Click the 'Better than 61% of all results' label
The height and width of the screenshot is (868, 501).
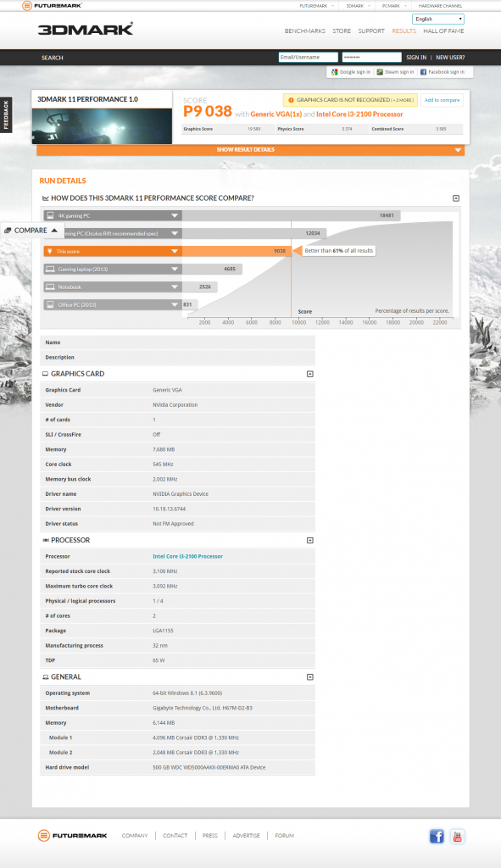coord(339,251)
